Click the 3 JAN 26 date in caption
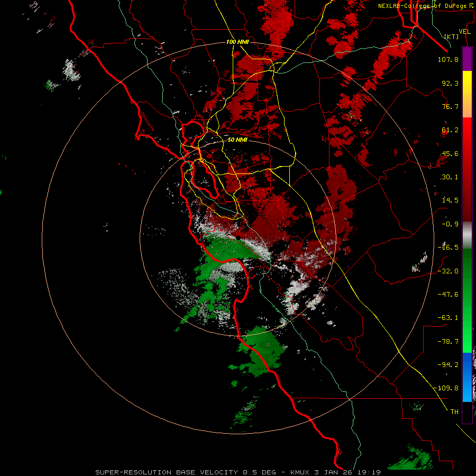 (x=334, y=472)
